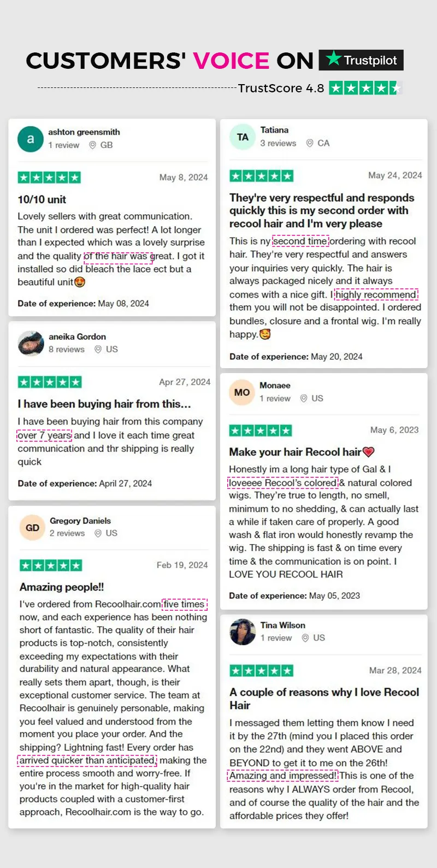Open 'I have been buying hair from this...' title
The image size is (437, 868).
coord(104,404)
